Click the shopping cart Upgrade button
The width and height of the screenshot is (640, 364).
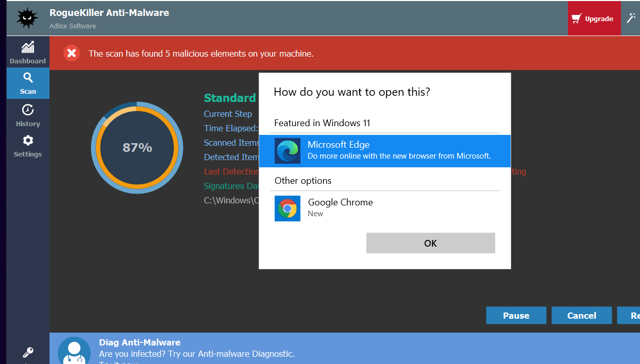pyautogui.click(x=594, y=19)
